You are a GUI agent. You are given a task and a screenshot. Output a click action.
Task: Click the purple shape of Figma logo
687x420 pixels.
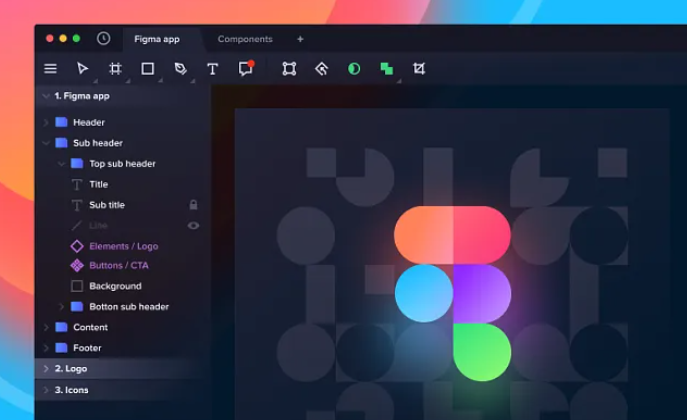point(482,293)
